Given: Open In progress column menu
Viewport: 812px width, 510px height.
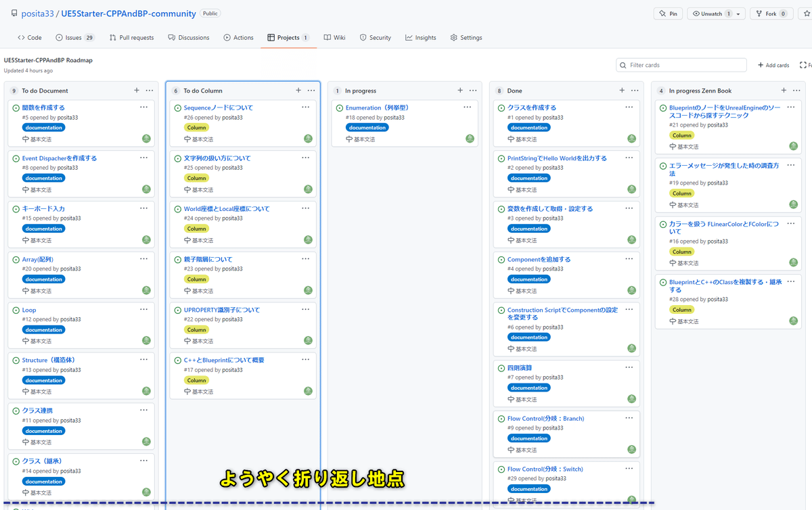Looking at the screenshot, I should coord(473,91).
